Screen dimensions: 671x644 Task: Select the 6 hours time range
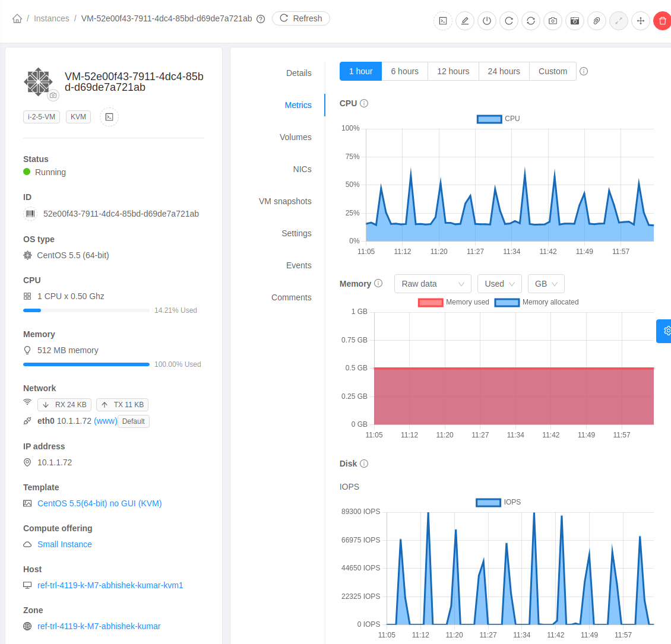pyautogui.click(x=404, y=71)
